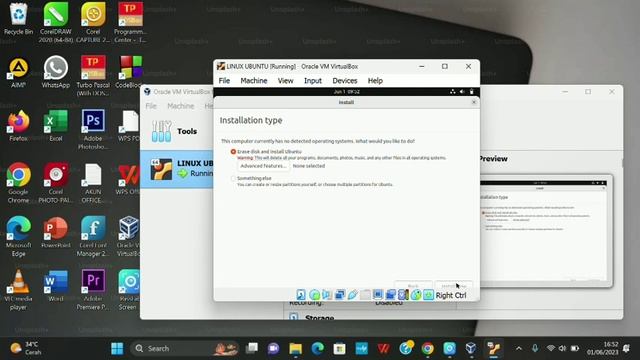Select the Corel Font Manager desktop shortcut
Viewport: 640px width, 360px height.
[93, 236]
